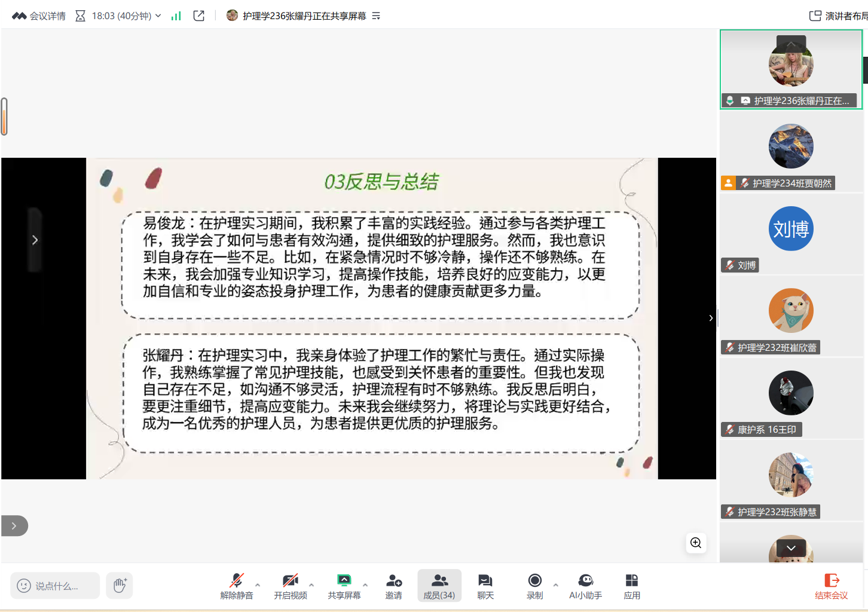Click the 共享屏幕 share screen icon

[x=344, y=586]
